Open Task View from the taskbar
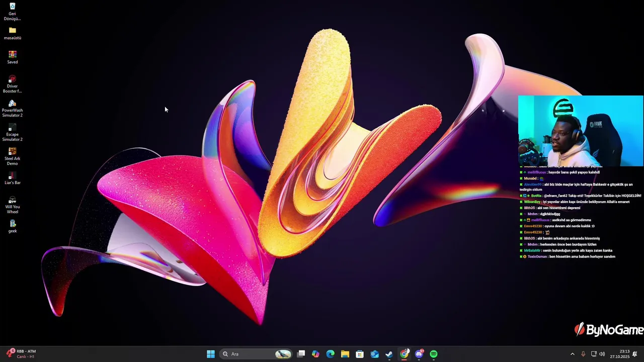 (301, 354)
